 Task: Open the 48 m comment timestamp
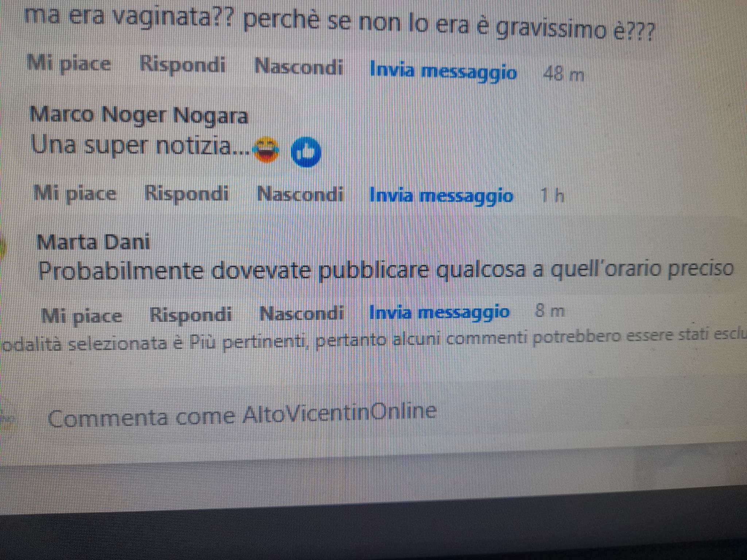[x=563, y=75]
